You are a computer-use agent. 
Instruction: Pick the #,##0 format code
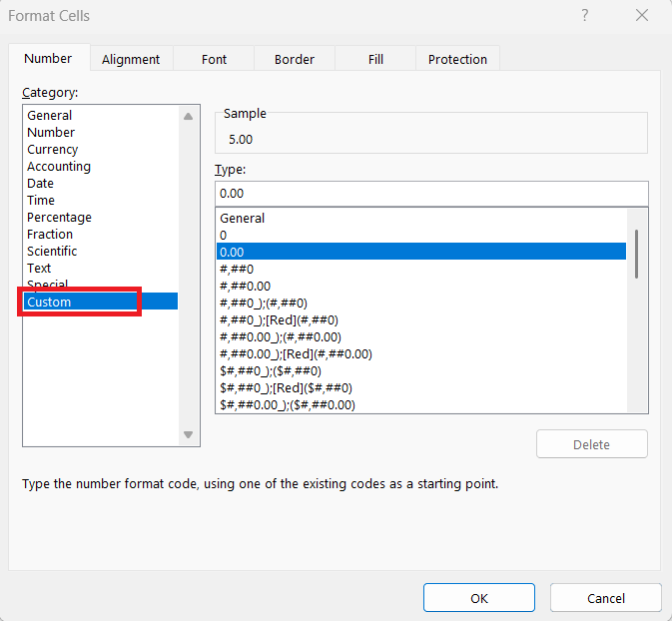[x=421, y=270]
